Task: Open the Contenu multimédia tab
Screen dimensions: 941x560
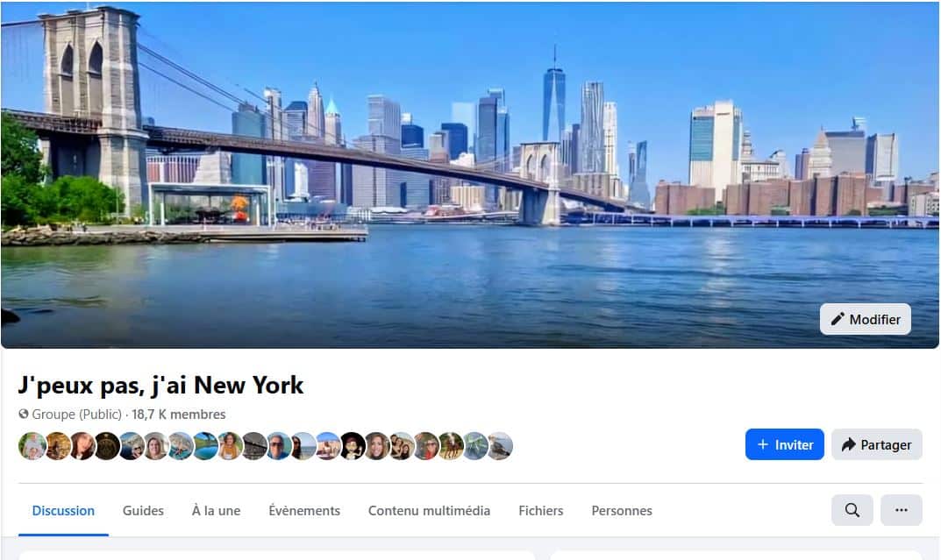Action: (x=429, y=511)
